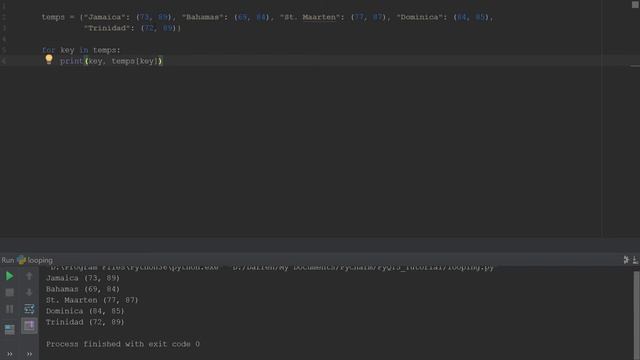The height and width of the screenshot is (360, 640).
Task: Click the Run panel title label
Action: pyautogui.click(x=7, y=260)
